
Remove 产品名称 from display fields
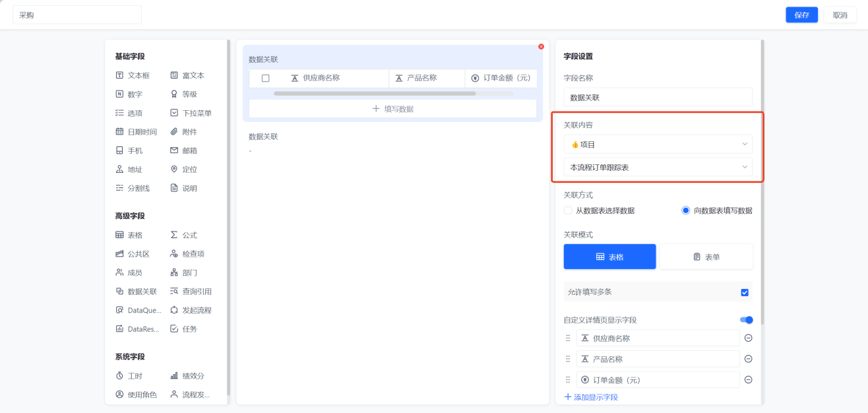click(x=749, y=359)
